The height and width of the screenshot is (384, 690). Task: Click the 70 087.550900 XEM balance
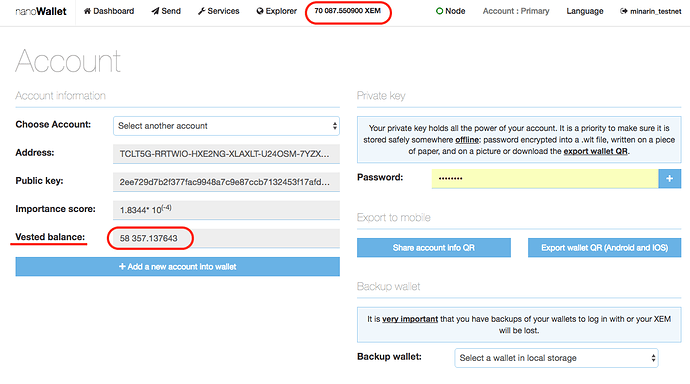pos(348,11)
